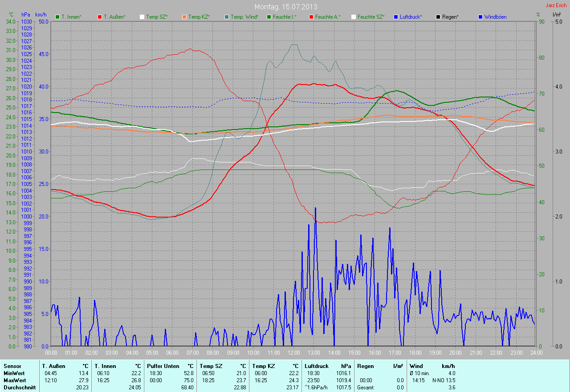Click the Puffer Unten column header
570x392 pixels.
pos(163,366)
